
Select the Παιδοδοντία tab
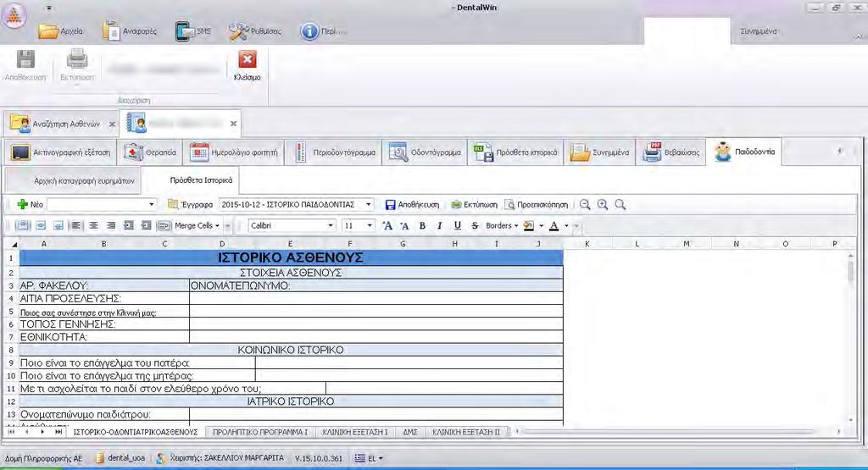pos(744,152)
